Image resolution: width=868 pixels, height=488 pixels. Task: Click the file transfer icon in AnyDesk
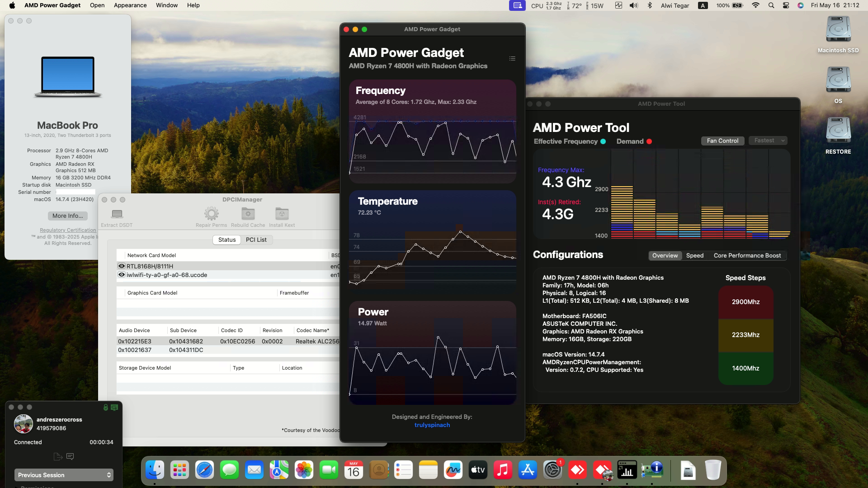pos(58,456)
